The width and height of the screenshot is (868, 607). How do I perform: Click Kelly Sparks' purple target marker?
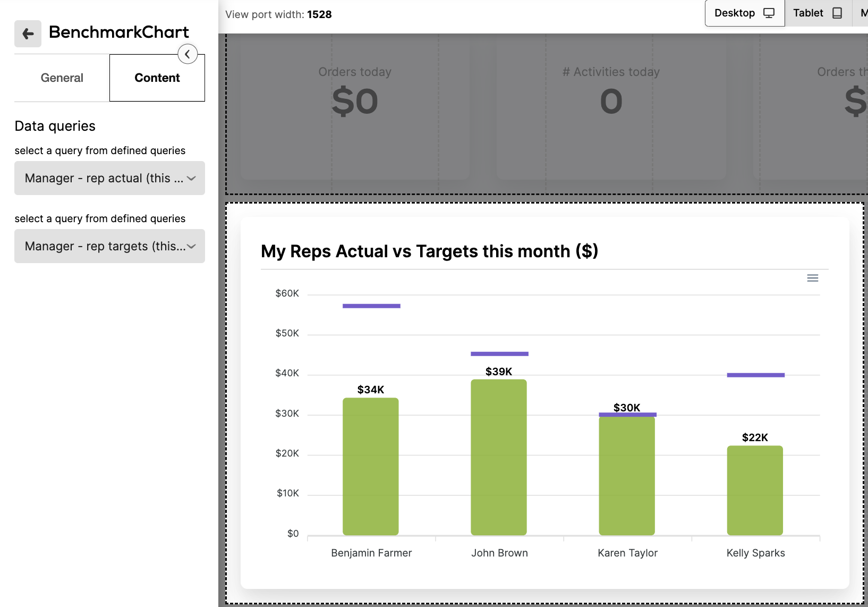click(x=755, y=375)
